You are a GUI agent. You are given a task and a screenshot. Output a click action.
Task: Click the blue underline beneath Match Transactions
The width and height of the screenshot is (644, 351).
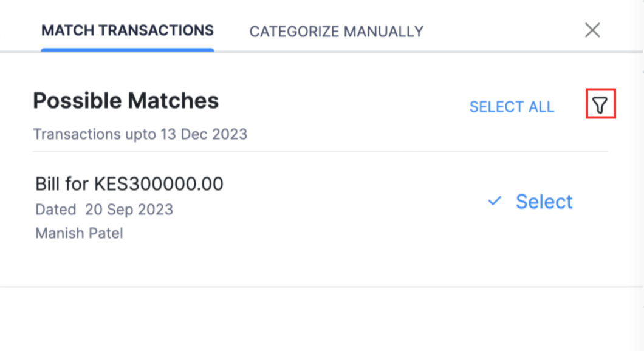128,50
